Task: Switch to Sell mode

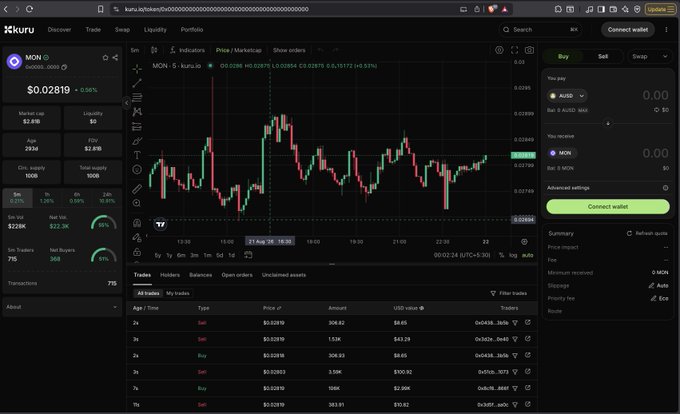Action: pos(603,56)
